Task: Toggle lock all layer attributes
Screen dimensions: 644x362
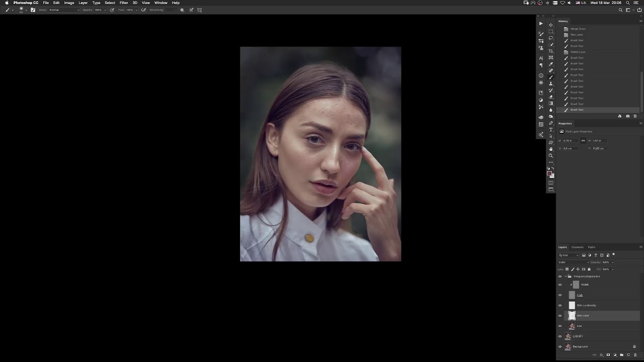Action: 589,269
